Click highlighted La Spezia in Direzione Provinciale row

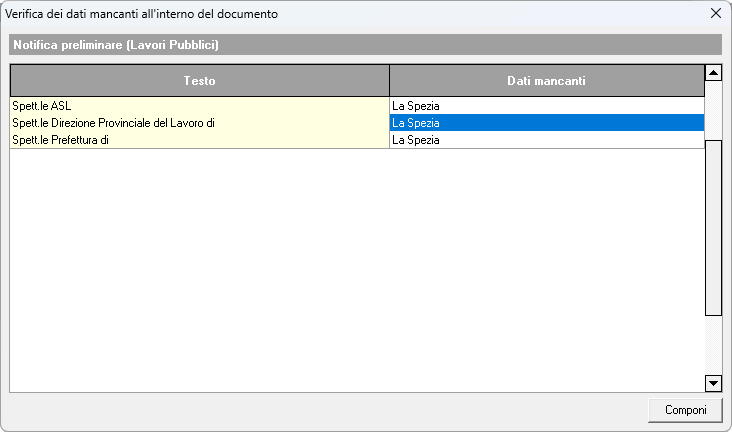[x=546, y=123]
